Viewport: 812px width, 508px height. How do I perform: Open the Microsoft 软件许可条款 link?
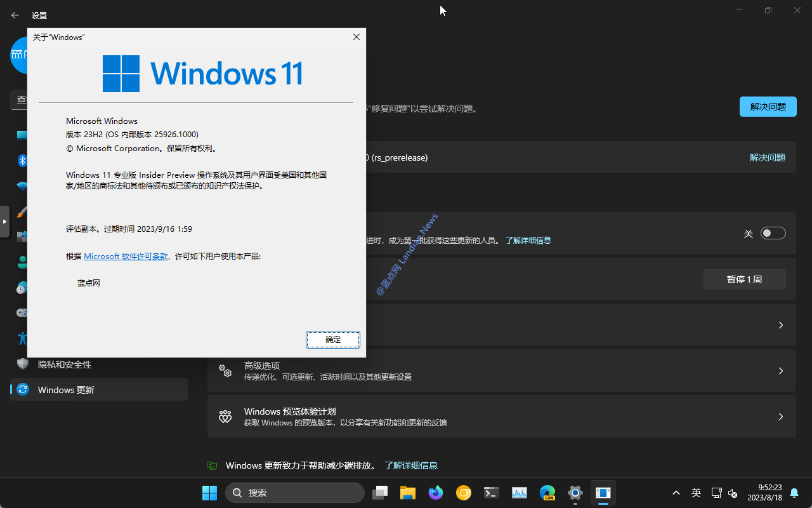click(126, 257)
